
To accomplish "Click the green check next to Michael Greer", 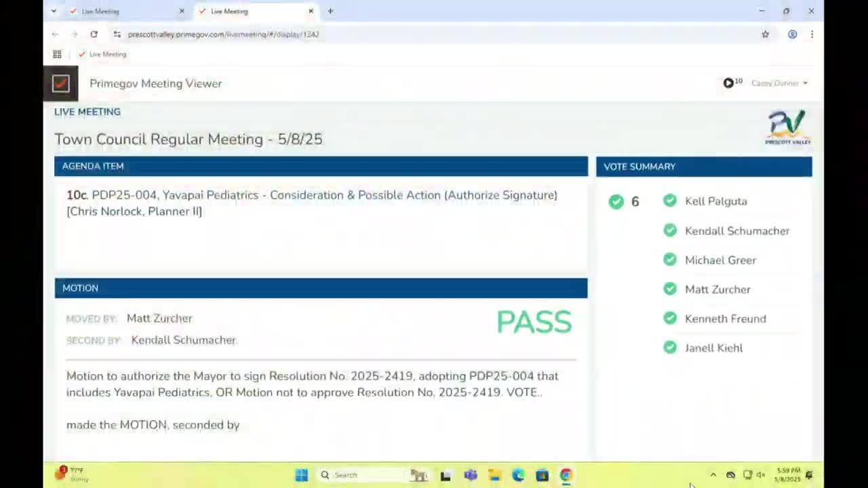I will click(670, 260).
